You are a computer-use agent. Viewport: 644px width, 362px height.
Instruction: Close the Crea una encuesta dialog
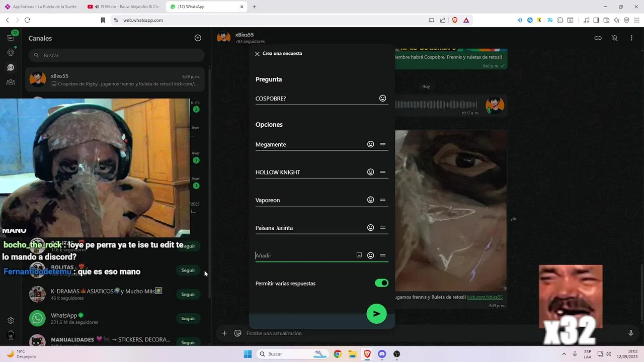(x=257, y=54)
